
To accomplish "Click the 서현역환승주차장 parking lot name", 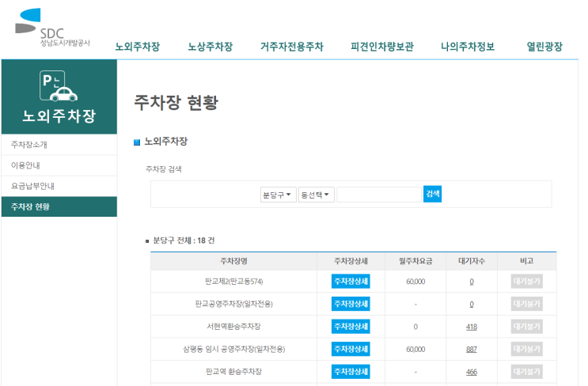I will coord(233,327).
